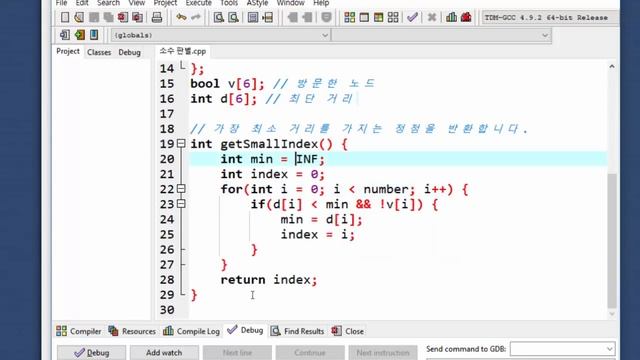Viewport: 640px width, 360px height.
Task: Open the Compile Log bottom tab
Action: pos(191,331)
